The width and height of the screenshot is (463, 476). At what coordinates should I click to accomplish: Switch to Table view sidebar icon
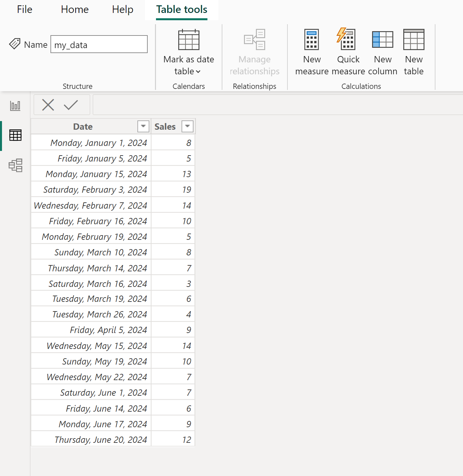15,135
